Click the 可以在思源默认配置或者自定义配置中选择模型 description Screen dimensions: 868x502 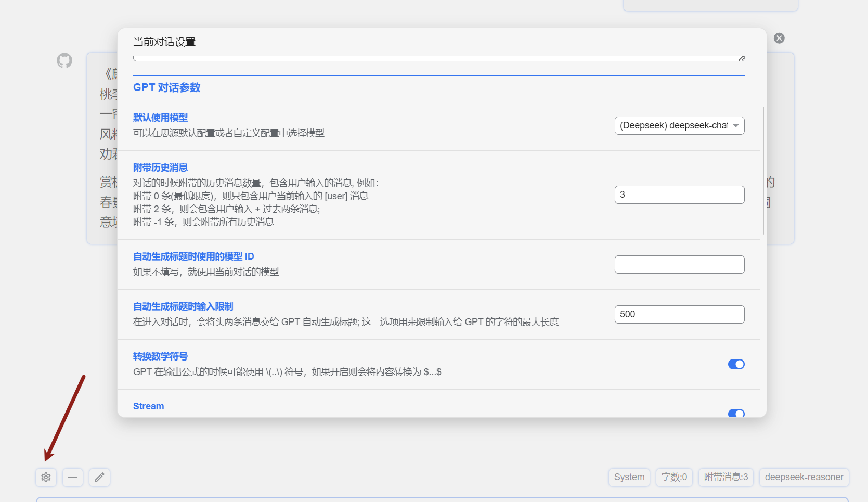point(229,133)
